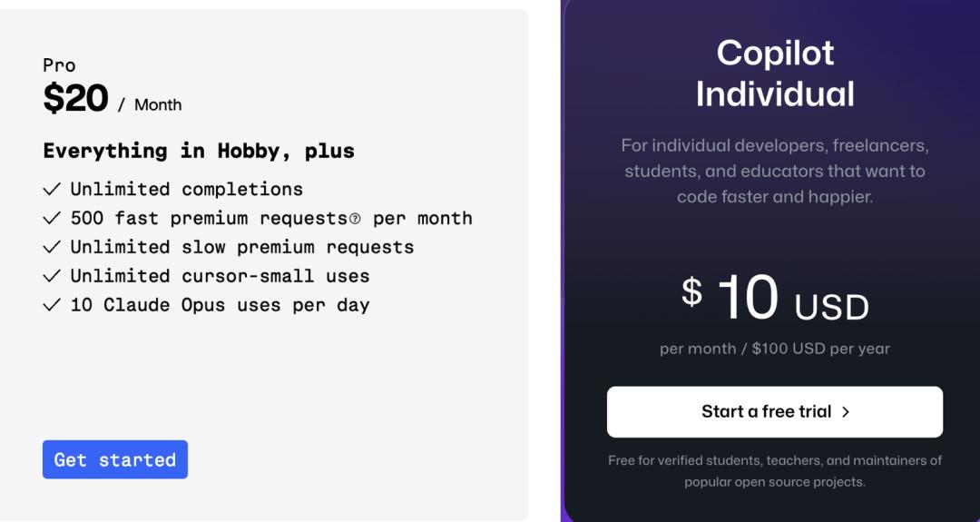
Task: Click the Free for verified students note
Action: (775, 471)
